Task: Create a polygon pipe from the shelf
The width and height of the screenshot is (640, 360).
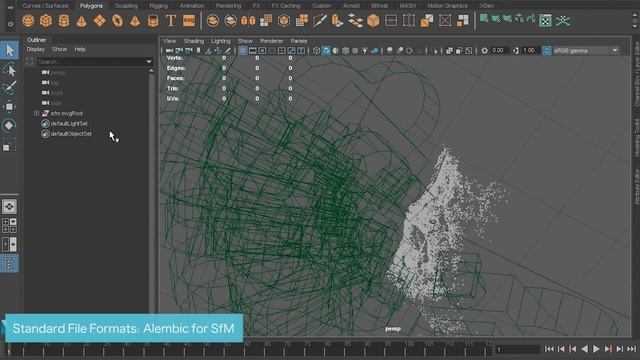Action: [153, 20]
